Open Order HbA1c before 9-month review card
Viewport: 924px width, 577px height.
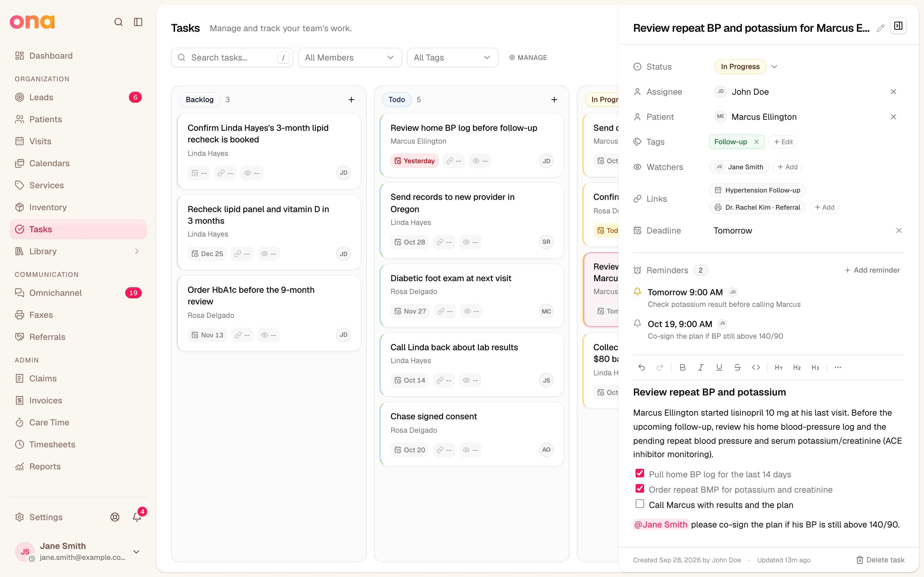[x=269, y=313]
